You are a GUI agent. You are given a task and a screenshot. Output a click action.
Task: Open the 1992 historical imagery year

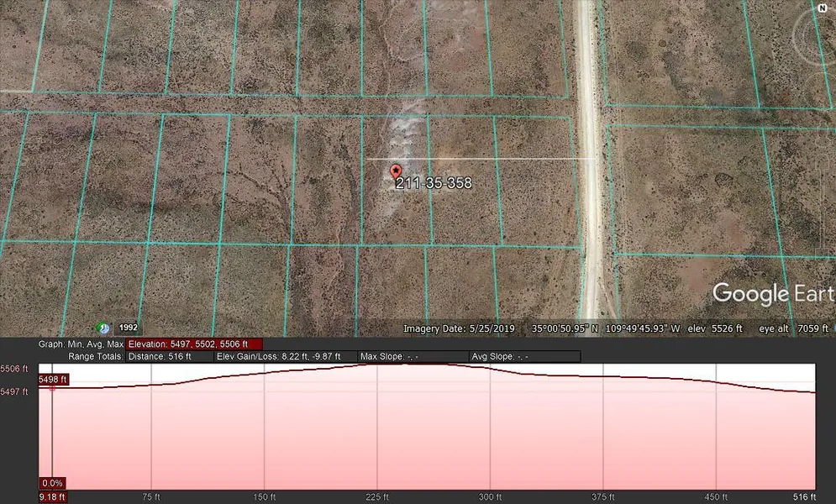127,328
